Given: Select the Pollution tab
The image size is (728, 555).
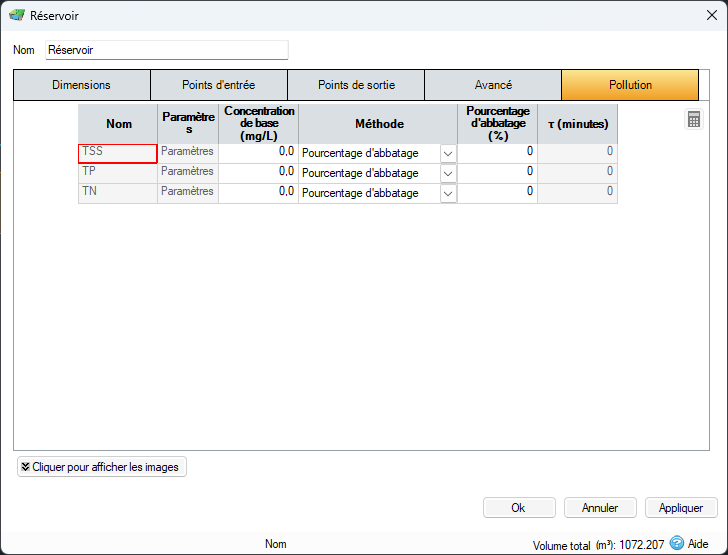Looking at the screenshot, I should pyautogui.click(x=630, y=85).
